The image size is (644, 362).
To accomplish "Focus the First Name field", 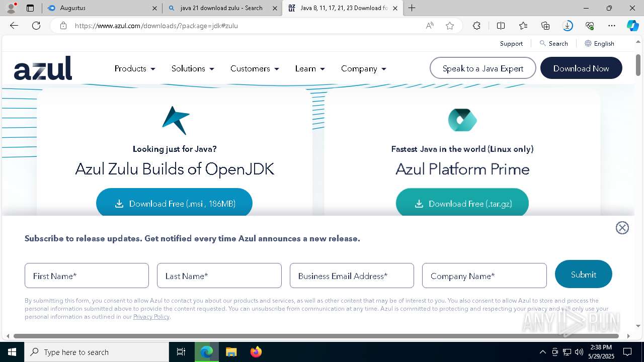I will [x=87, y=276].
